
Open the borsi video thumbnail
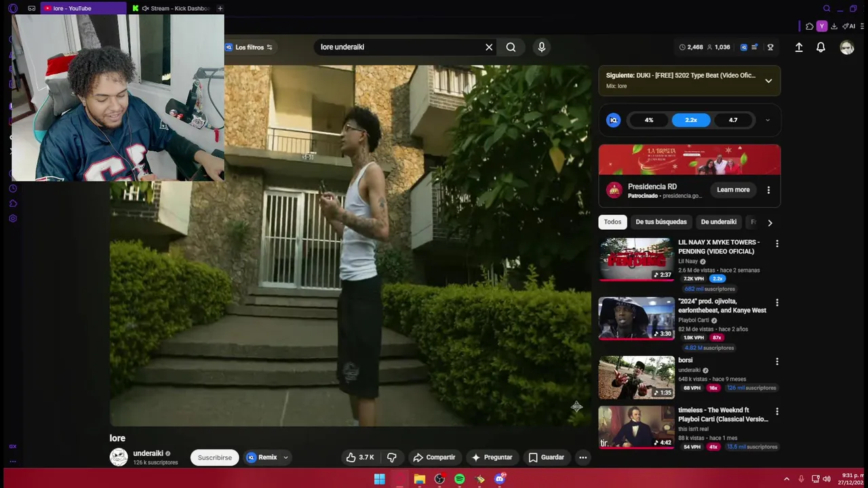click(x=636, y=377)
